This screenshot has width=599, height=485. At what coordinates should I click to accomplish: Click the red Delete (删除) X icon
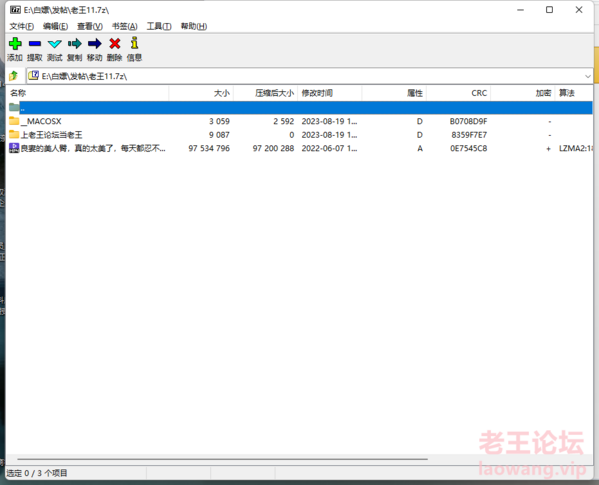pos(115,44)
